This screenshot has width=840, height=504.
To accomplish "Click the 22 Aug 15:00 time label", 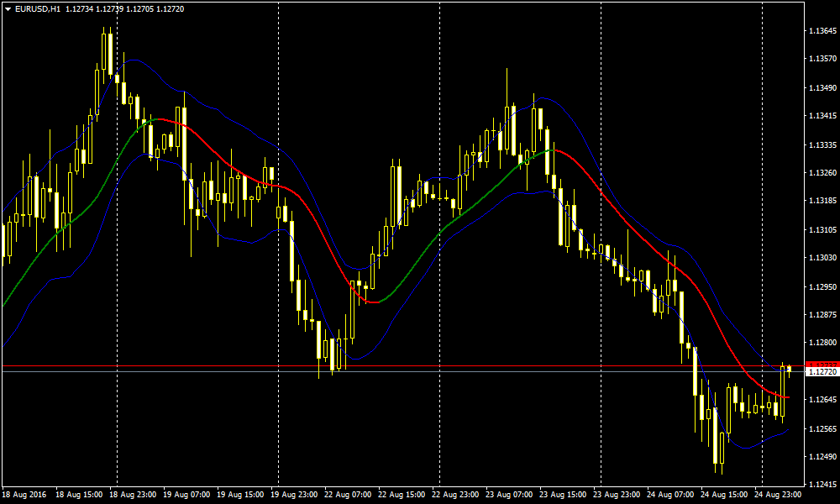I will click(x=402, y=495).
